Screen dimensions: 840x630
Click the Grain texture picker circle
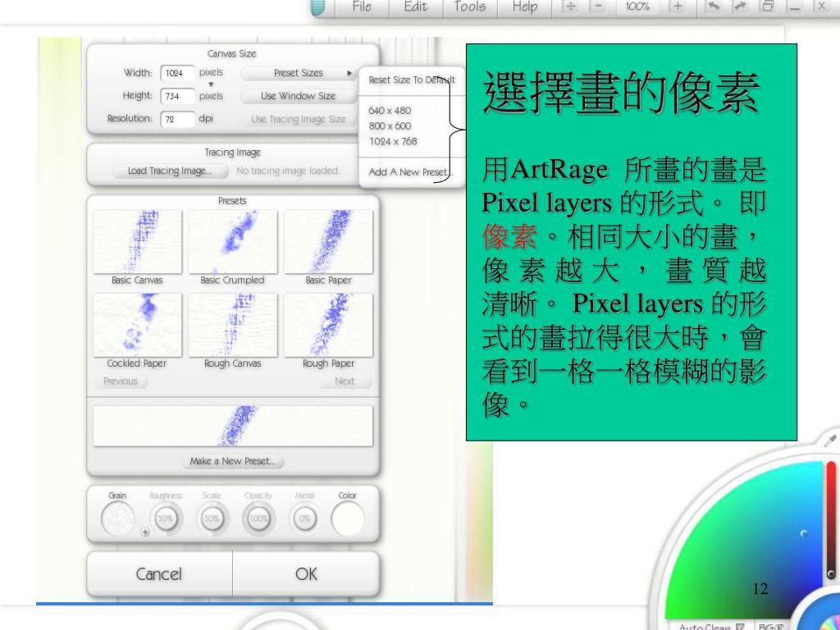tap(117, 518)
